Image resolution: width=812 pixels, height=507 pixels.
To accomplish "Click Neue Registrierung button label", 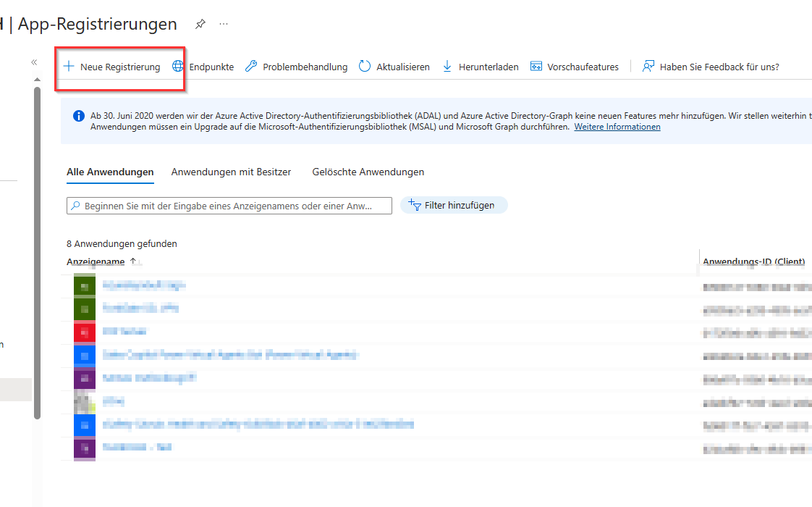I will pos(120,67).
